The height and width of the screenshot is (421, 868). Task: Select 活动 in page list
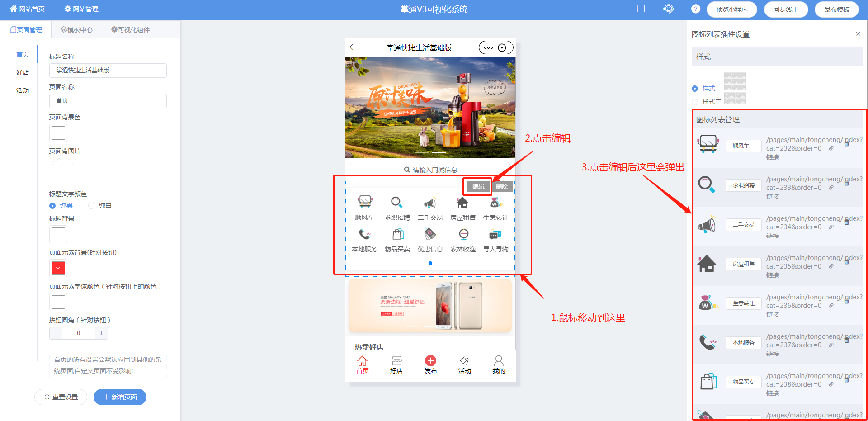[23, 90]
